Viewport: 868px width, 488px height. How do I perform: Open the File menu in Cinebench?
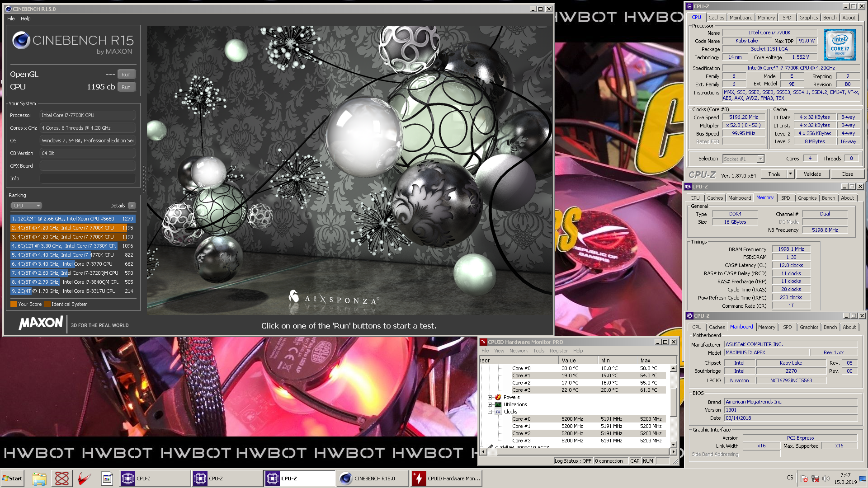coord(11,19)
